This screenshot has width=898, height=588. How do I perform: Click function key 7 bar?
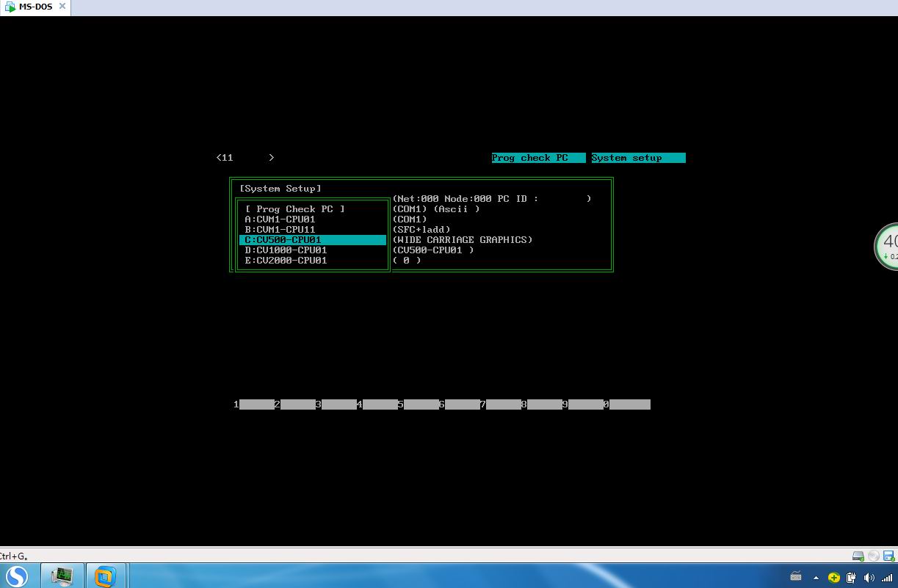[504, 404]
